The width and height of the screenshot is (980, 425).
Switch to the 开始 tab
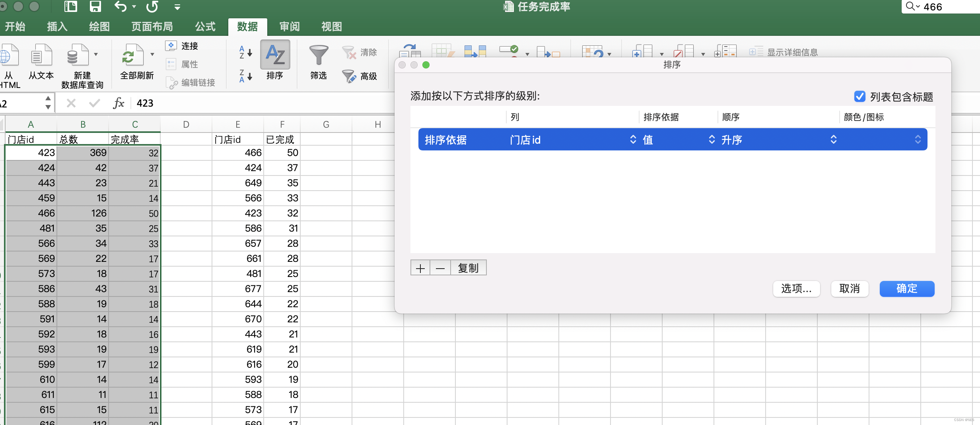tap(15, 26)
